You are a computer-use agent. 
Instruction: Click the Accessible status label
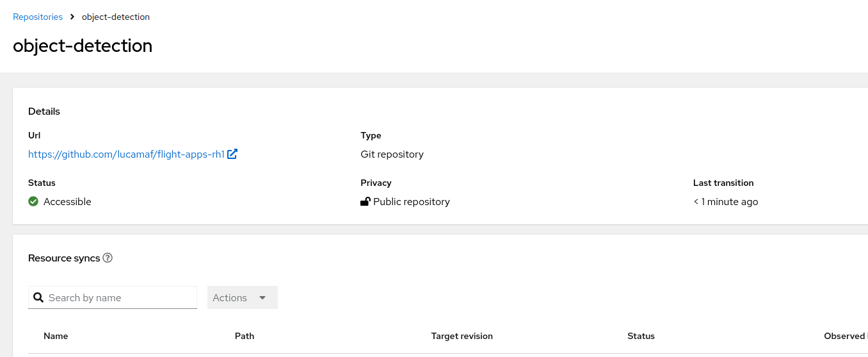(67, 201)
